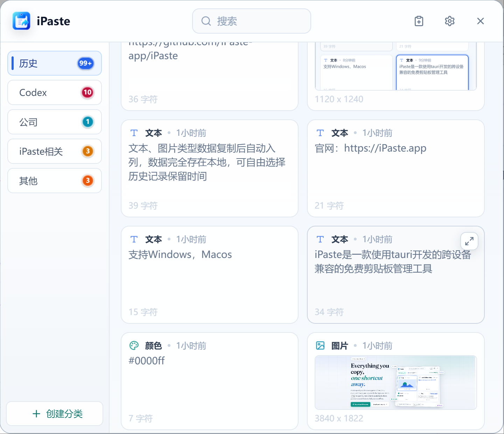Screen dimensions: 504x434
Task: Click 1小时前 timestamp on the 图片 card
Action: pos(377,346)
